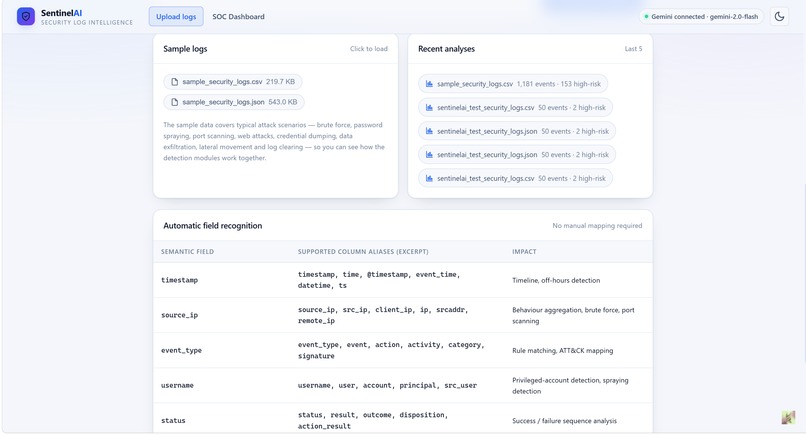Screen dimensions: 806x435
Task: Click the file icon beside sample_security_logs.csv
Action: point(174,82)
